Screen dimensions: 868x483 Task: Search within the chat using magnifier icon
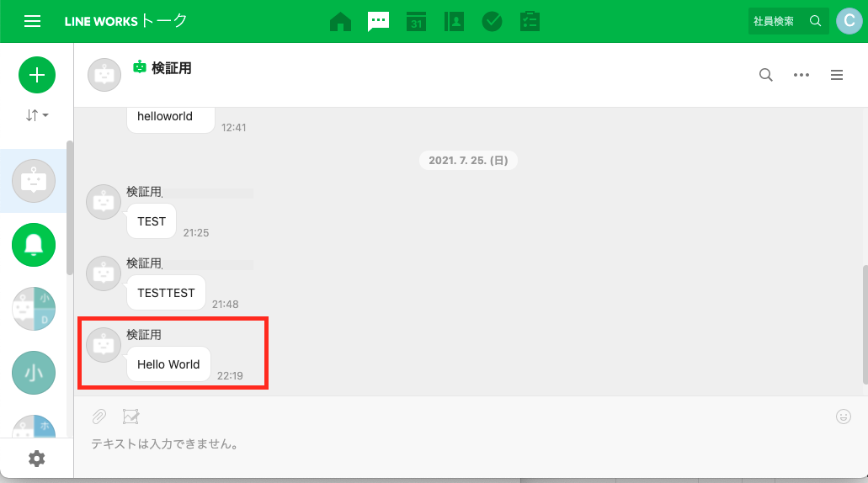point(765,75)
